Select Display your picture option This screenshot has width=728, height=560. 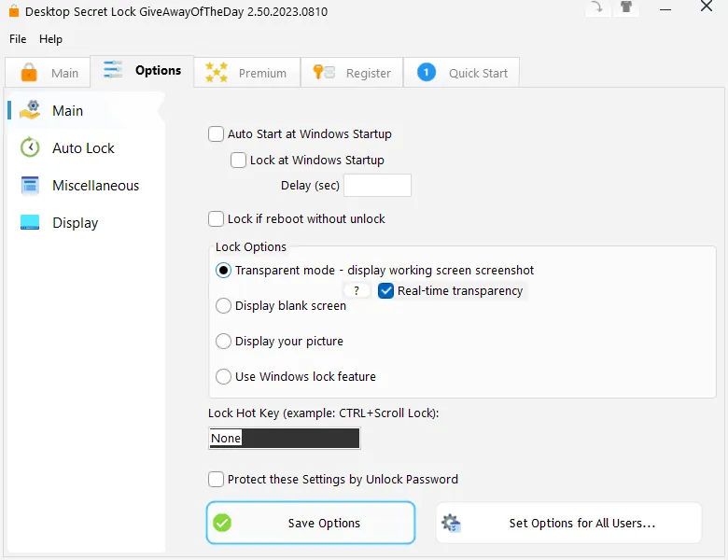(x=223, y=342)
